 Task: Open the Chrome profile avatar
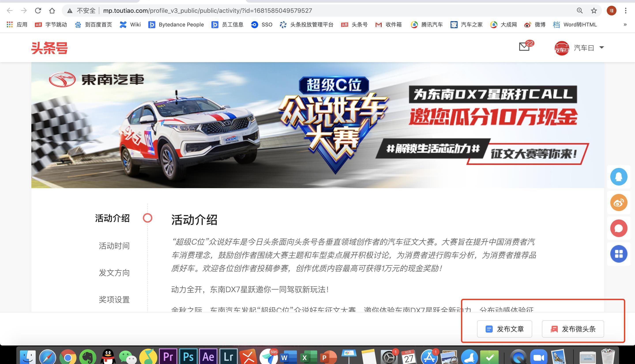611,11
